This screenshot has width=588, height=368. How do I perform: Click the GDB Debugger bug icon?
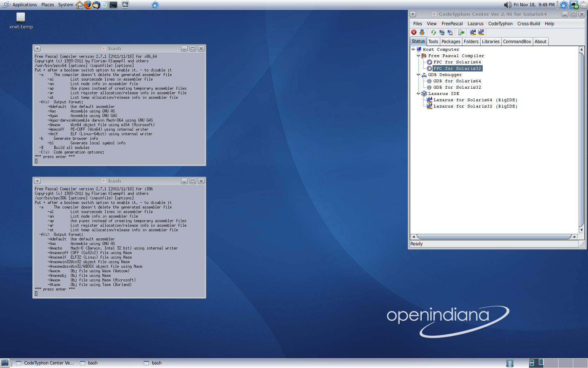point(424,75)
